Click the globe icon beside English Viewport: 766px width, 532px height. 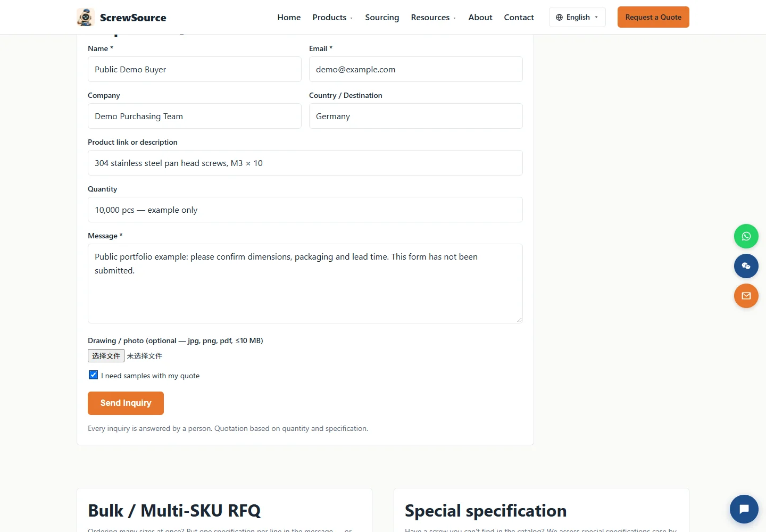559,18
